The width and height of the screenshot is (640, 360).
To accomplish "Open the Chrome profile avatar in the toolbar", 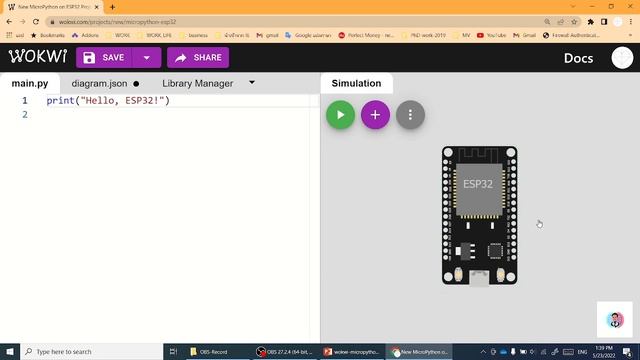I will click(618, 22).
